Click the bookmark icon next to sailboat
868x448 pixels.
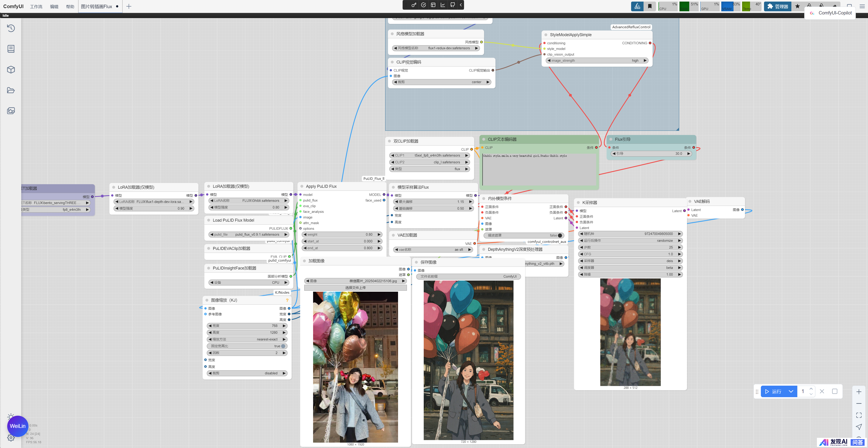650,6
